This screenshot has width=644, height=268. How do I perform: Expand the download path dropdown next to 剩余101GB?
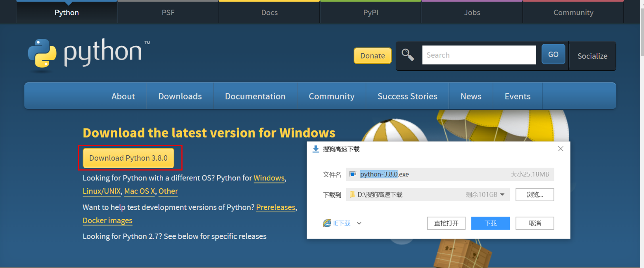(x=502, y=194)
